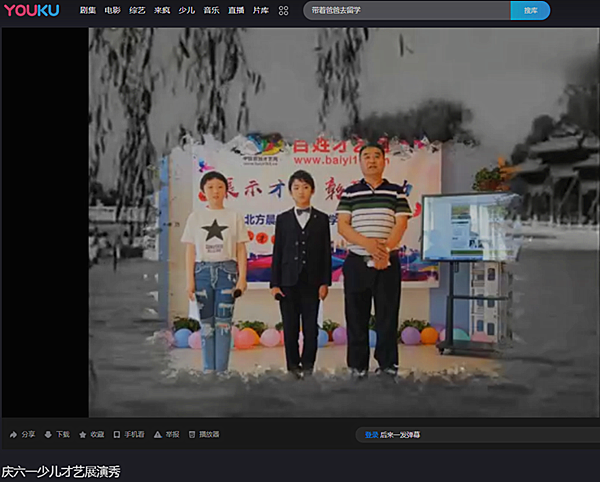The width and height of the screenshot is (600, 482).
Task: Go to the 音乐 (Music) channel
Action: tap(211, 10)
